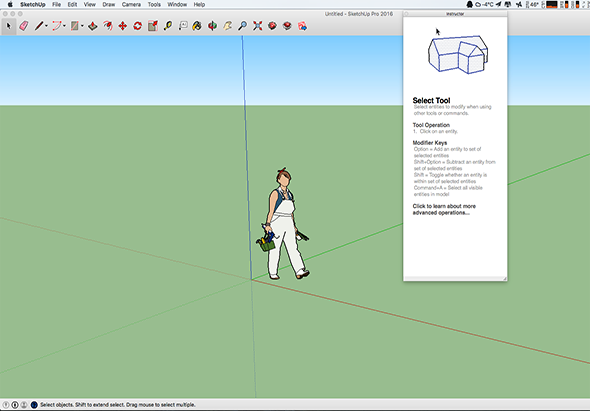590x411 pixels.
Task: Open the Camera menu
Action: [x=131, y=5]
